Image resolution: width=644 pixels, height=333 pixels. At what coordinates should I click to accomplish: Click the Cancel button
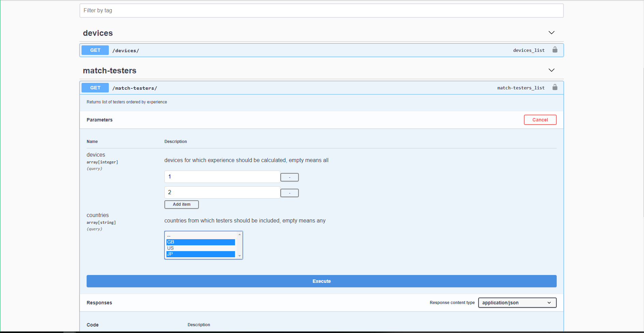pos(540,120)
